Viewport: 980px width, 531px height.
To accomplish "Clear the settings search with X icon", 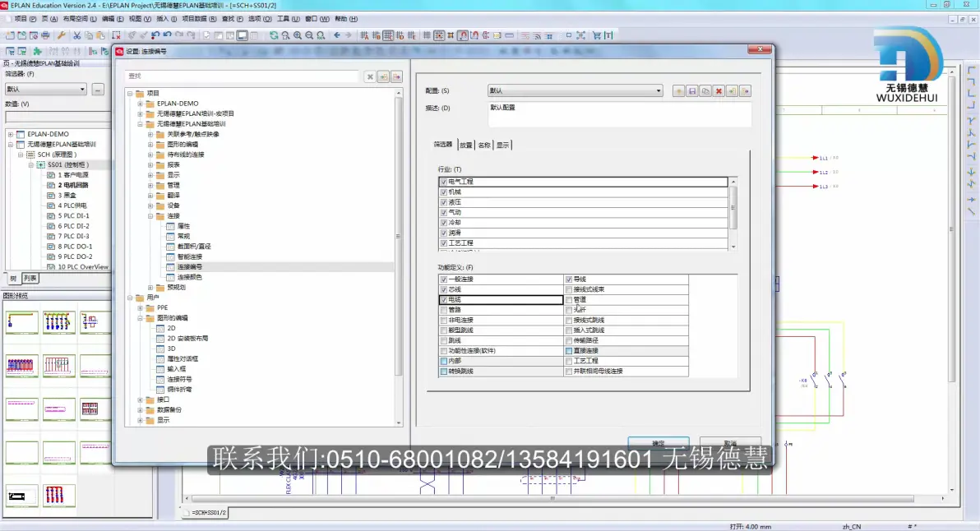I will [370, 76].
